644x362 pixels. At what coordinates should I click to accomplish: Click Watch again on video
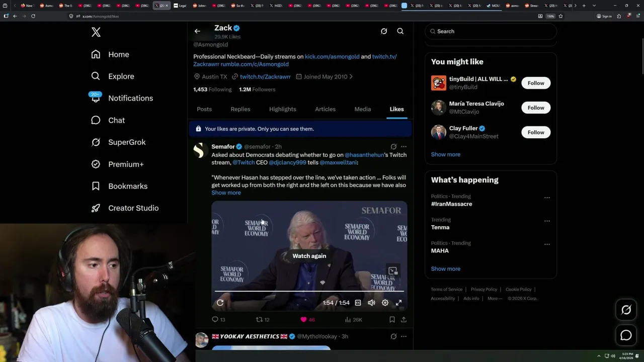click(x=309, y=256)
